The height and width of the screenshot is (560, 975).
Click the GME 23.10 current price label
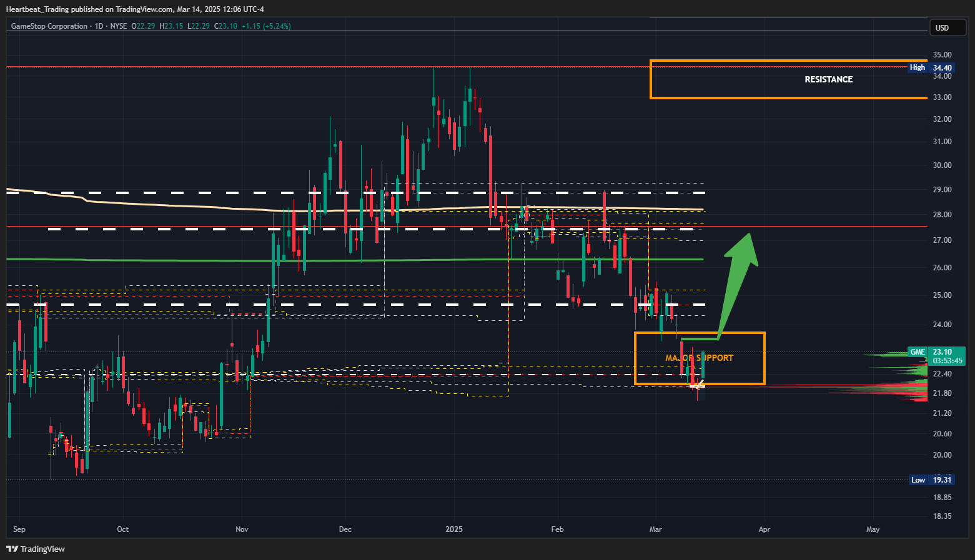[936, 352]
